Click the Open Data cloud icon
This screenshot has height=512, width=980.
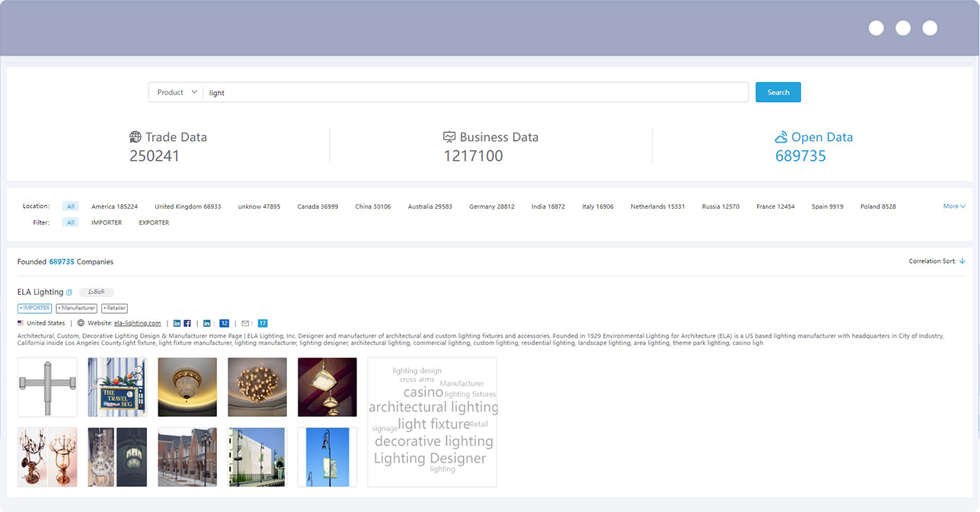781,137
